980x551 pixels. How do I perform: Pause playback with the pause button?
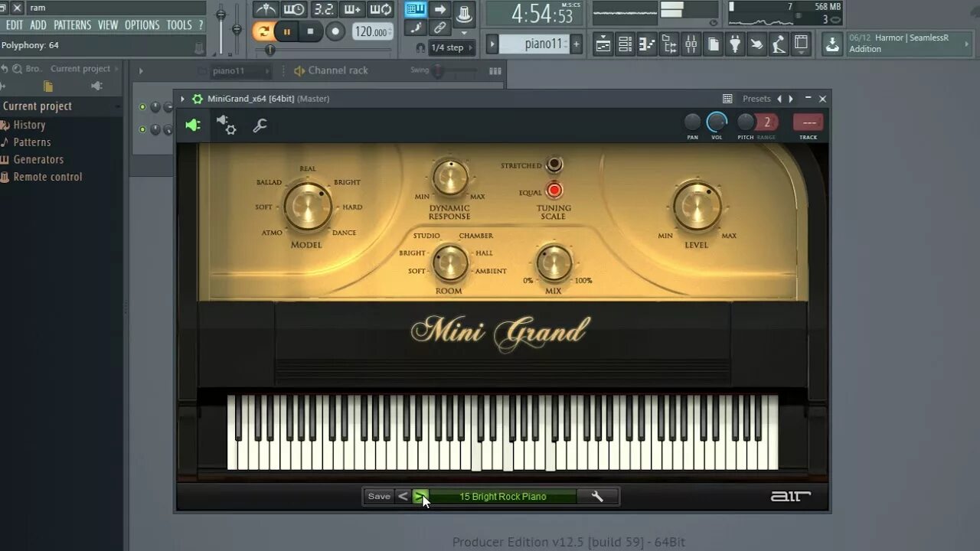[287, 31]
